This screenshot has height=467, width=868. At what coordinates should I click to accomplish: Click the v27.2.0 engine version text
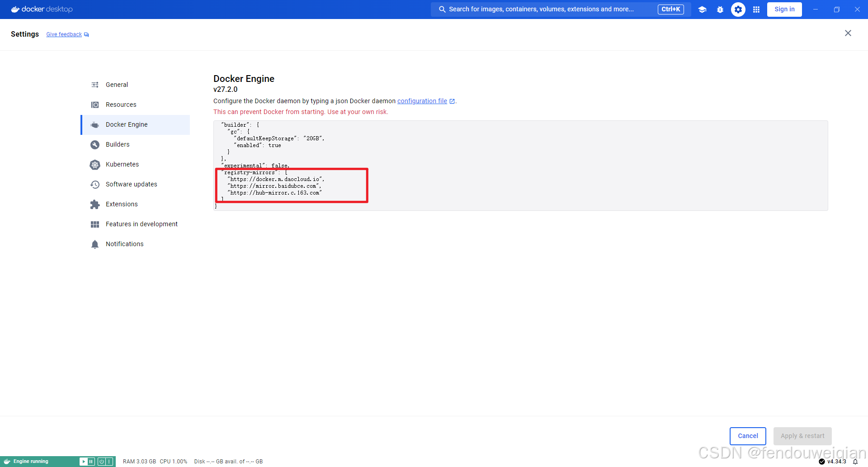(x=225, y=90)
